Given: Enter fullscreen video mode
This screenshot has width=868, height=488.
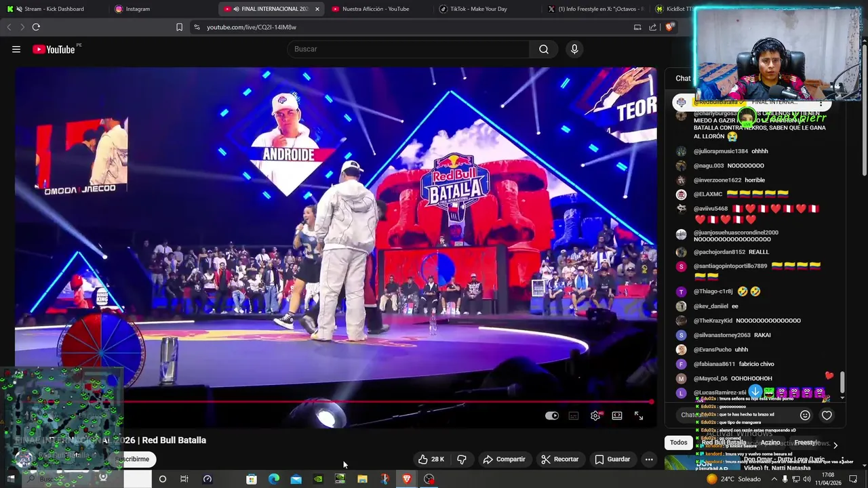Looking at the screenshot, I should pos(639,415).
